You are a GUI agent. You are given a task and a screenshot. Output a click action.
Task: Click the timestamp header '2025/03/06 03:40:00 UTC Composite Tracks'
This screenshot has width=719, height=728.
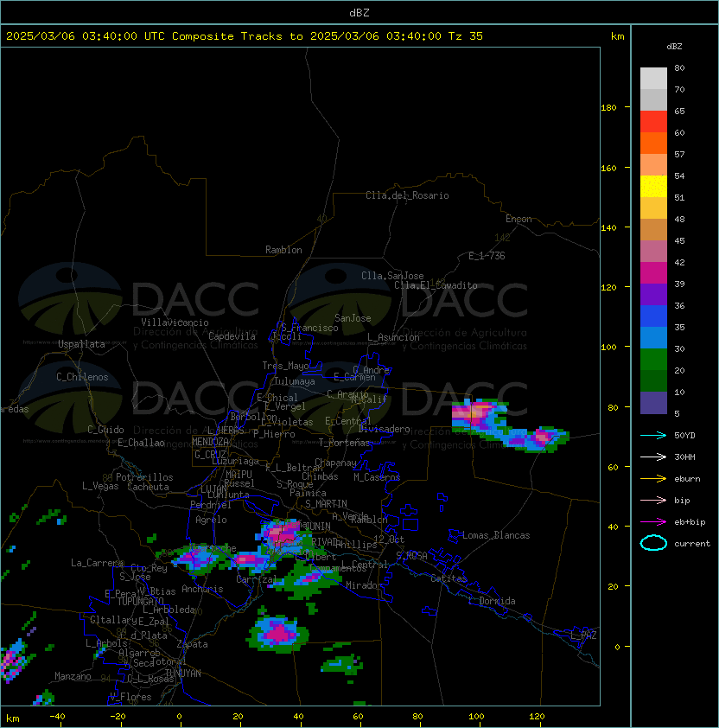[x=144, y=36]
